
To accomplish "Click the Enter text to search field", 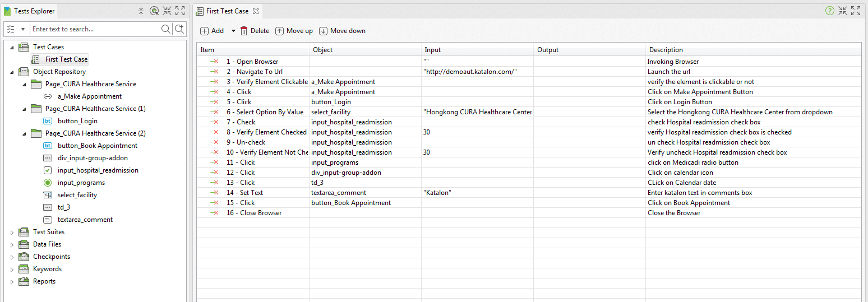I will click(x=94, y=29).
